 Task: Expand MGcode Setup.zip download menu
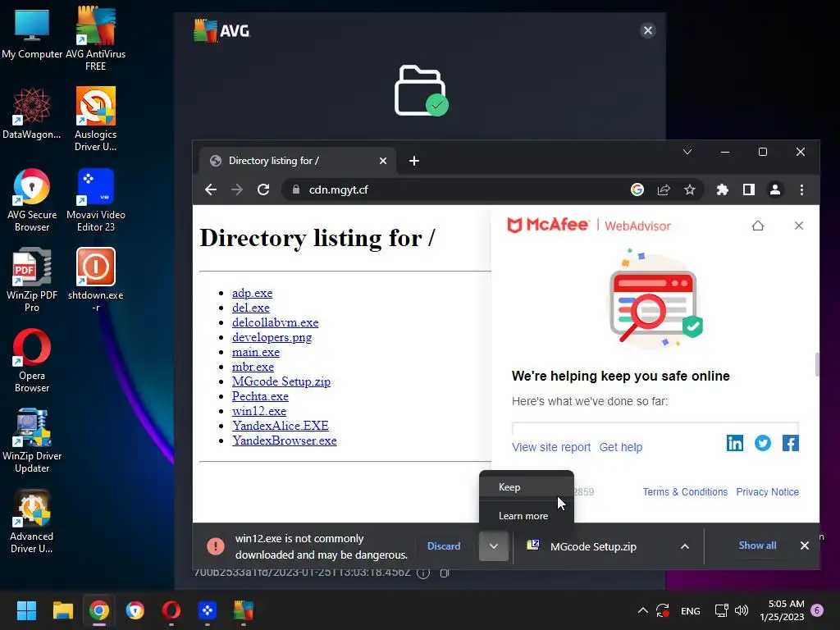tap(685, 546)
